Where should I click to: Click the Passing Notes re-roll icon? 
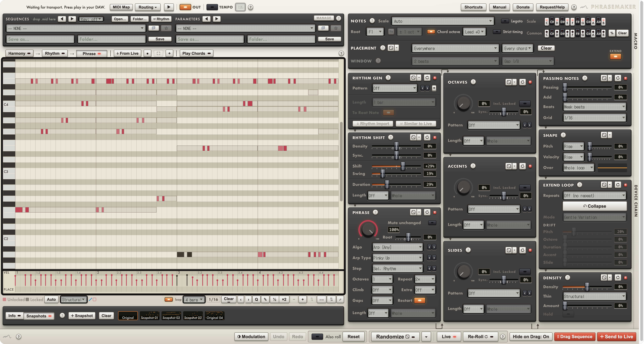click(618, 78)
